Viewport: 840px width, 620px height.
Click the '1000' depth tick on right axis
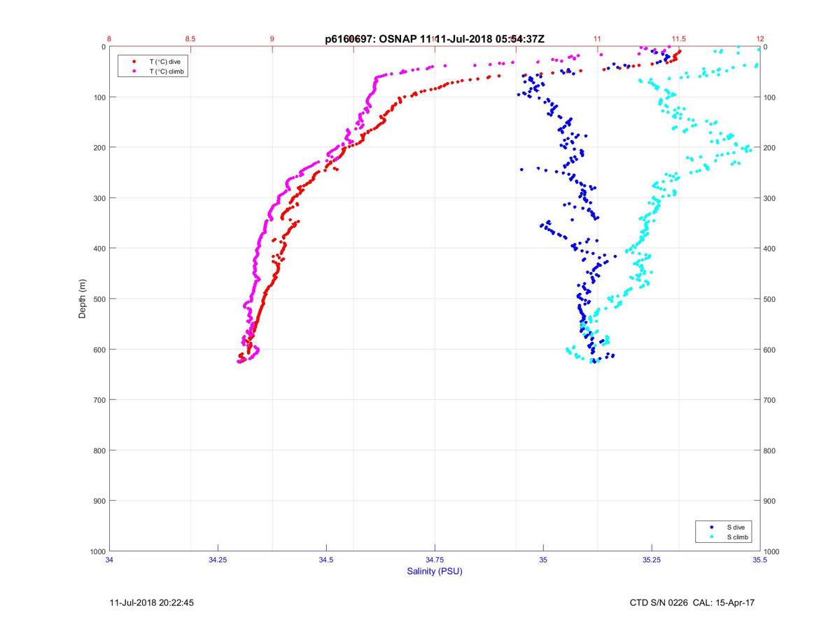772,551
